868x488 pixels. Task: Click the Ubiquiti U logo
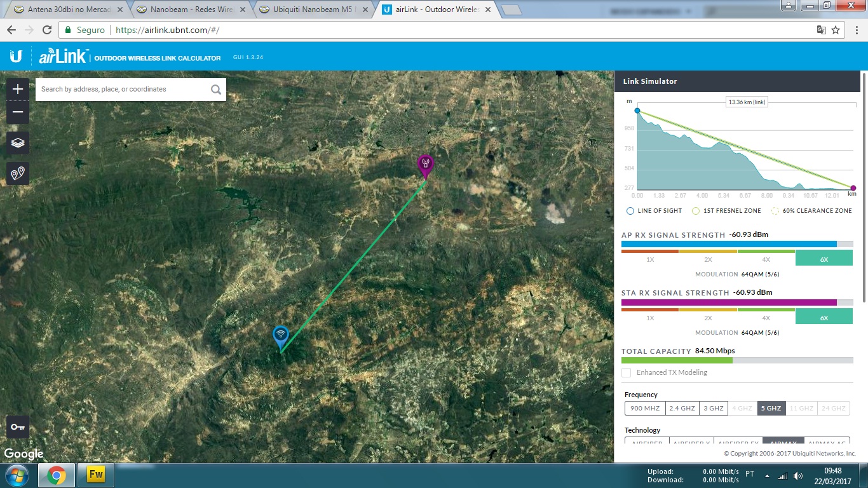[x=17, y=57]
